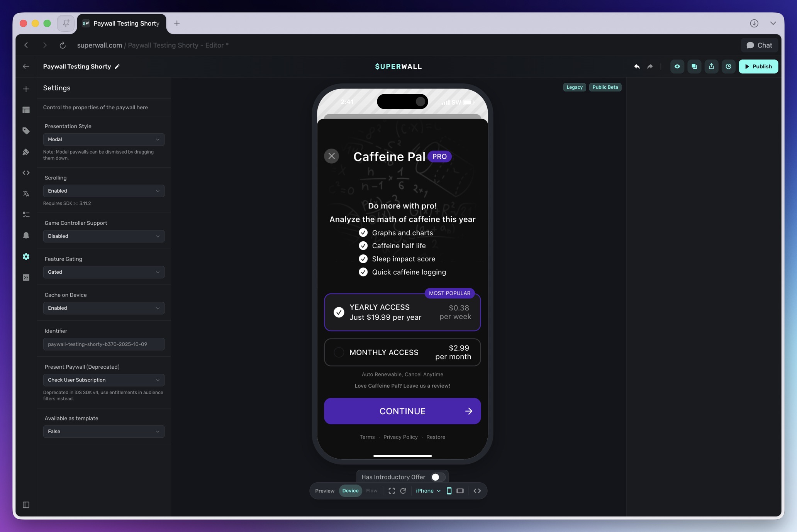
Task: Reload the browser page
Action: click(x=63, y=45)
